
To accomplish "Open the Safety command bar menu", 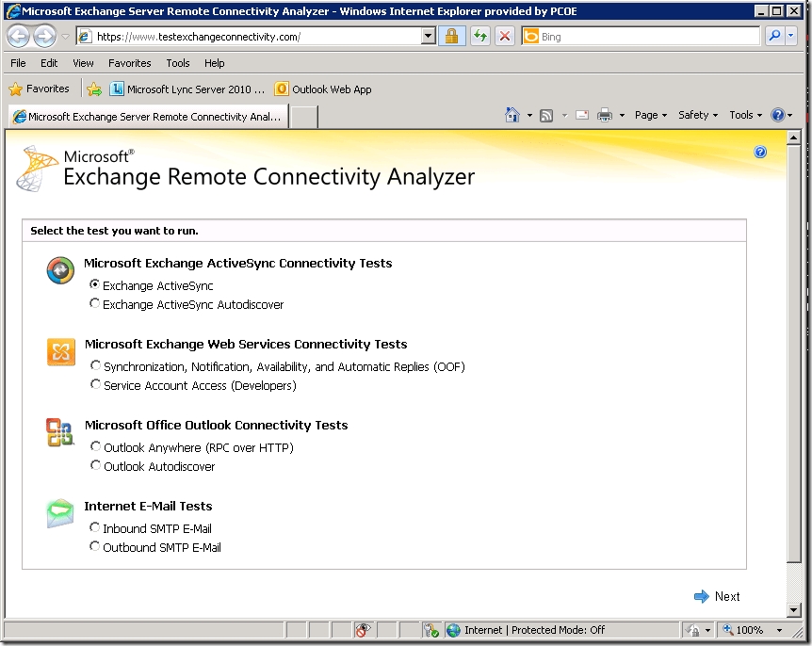I will [x=698, y=115].
